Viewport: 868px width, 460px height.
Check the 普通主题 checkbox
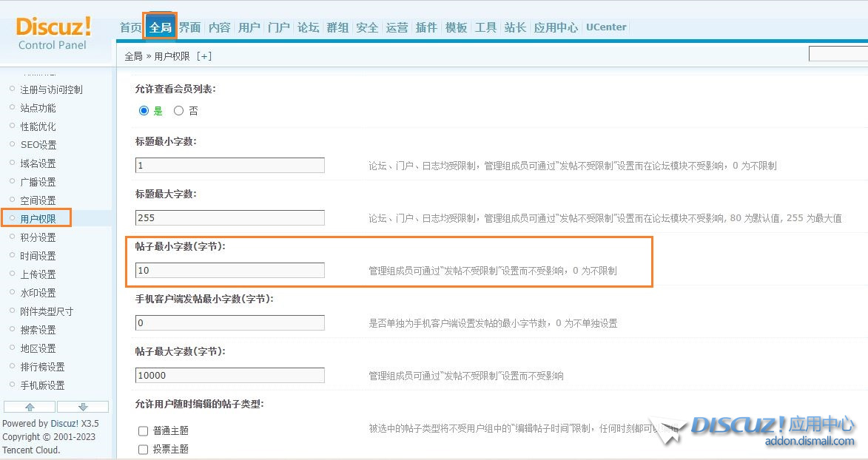[144, 431]
